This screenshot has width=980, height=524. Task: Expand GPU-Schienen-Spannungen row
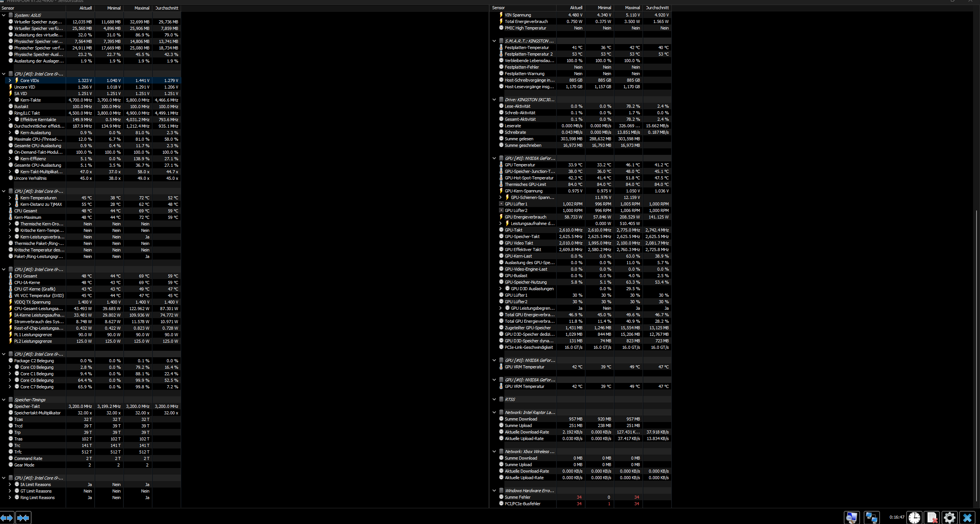501,197
